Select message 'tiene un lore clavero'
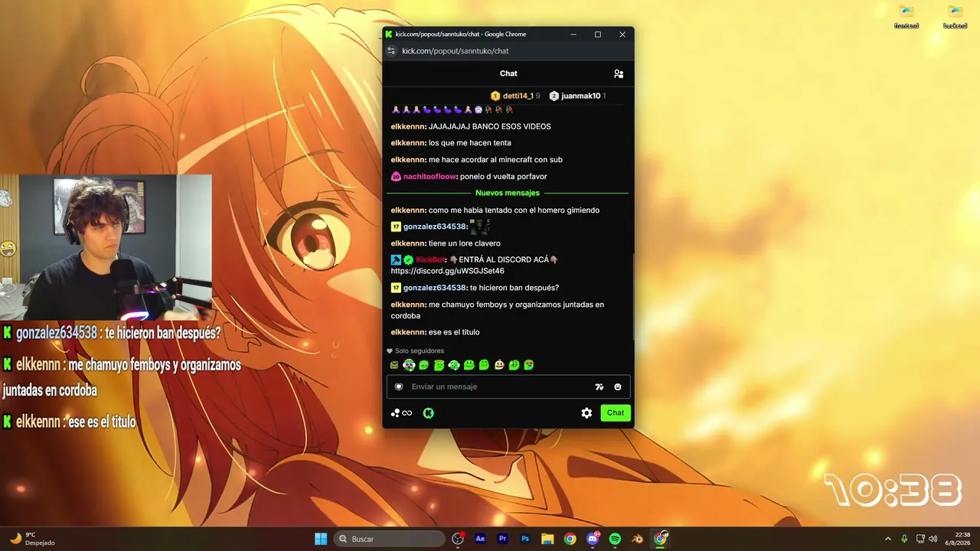This screenshot has height=551, width=980. 465,243
